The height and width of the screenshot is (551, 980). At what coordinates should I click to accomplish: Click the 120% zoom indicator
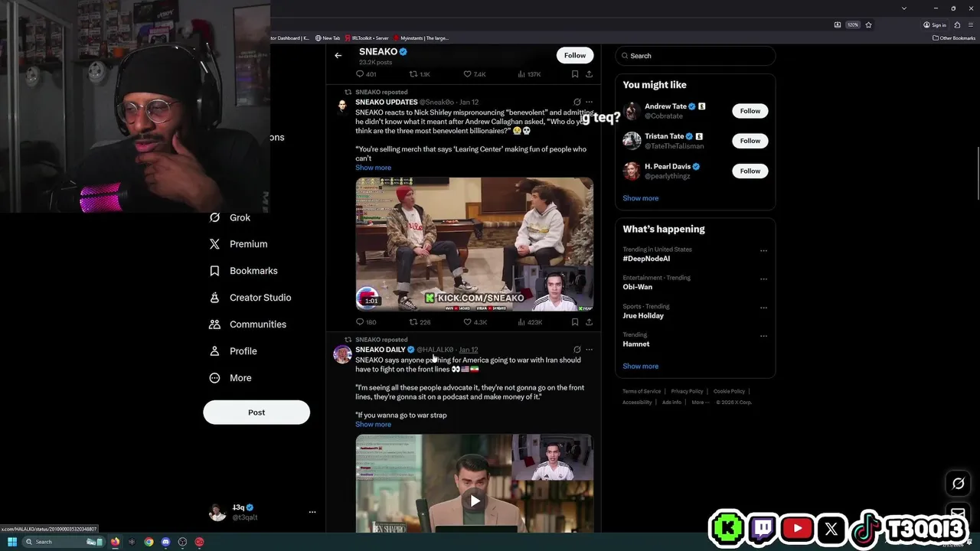(852, 25)
